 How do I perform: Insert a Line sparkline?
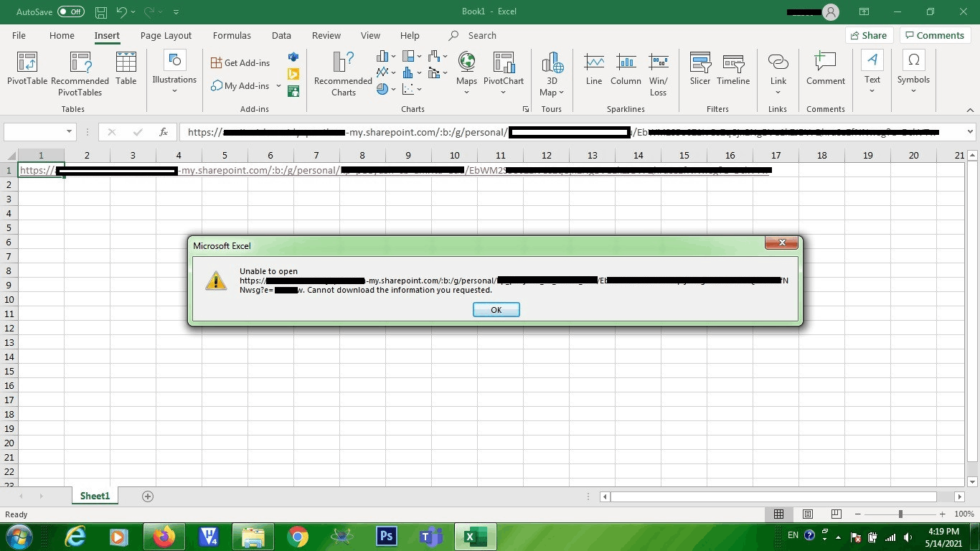[x=594, y=69]
